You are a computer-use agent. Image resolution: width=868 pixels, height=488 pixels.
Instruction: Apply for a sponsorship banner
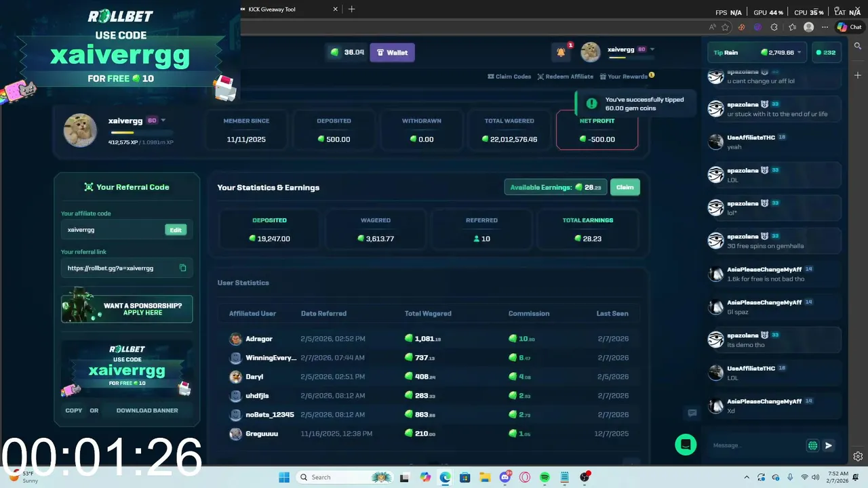(x=127, y=309)
